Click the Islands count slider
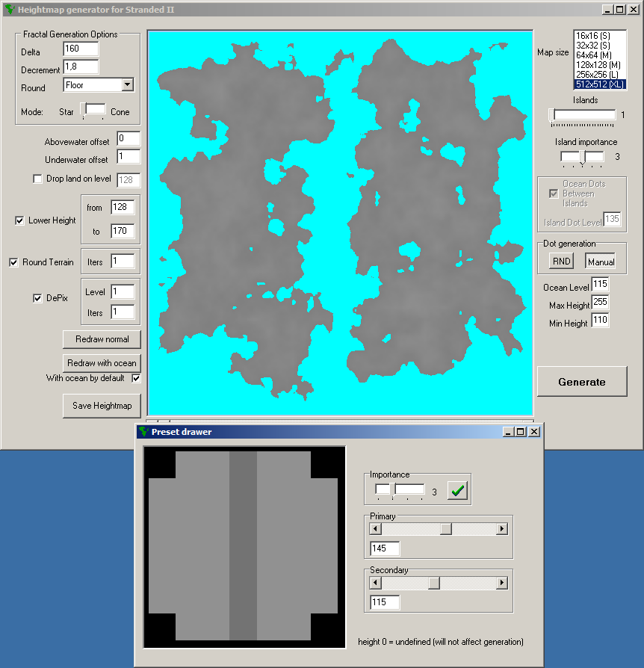The image size is (644, 668). tap(582, 117)
